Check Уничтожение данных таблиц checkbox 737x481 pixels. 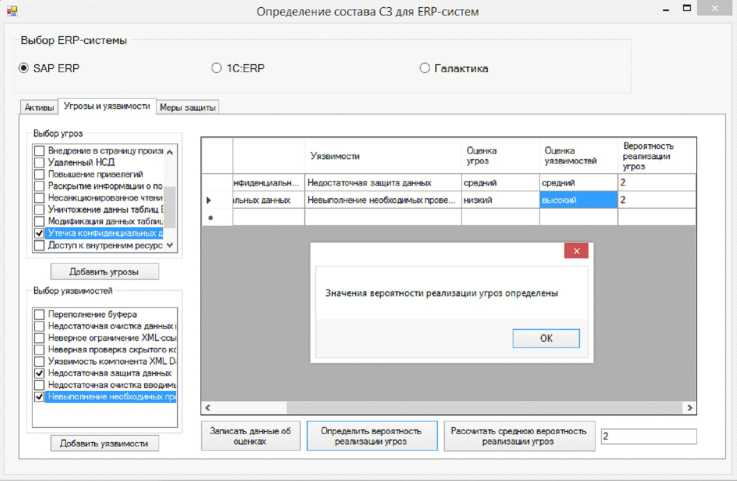[39, 210]
